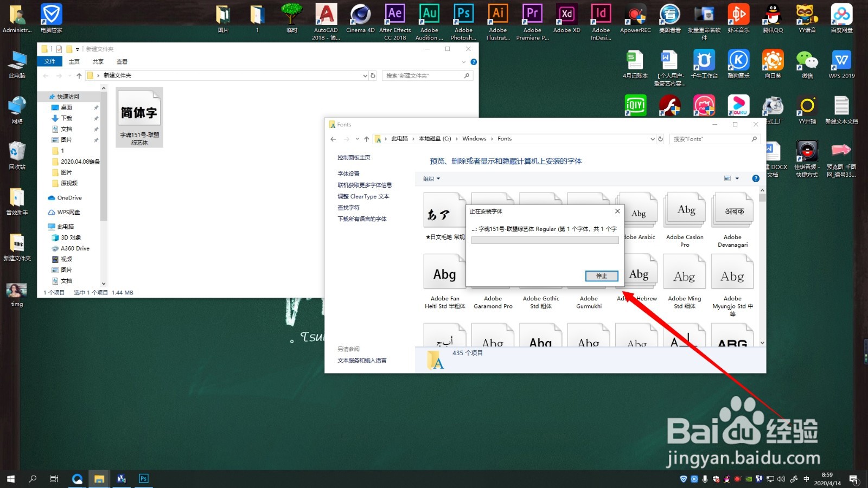Click 联机获取更多字体信息 link
868x488 pixels.
click(x=365, y=185)
